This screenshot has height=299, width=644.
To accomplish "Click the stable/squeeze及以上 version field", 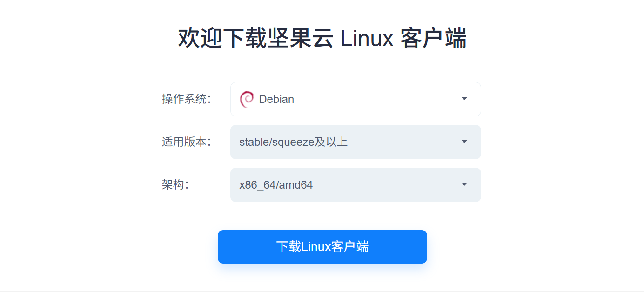I will tap(326, 142).
